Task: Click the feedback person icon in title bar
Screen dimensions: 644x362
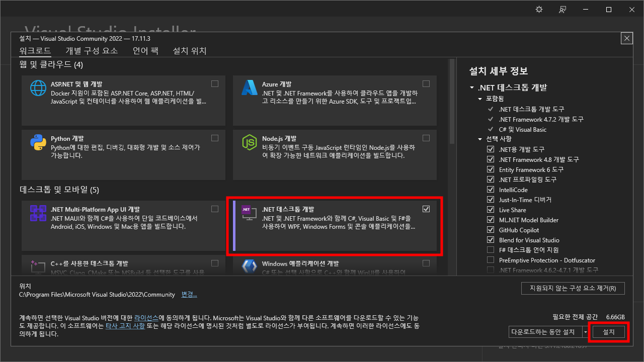Action: pos(562,10)
